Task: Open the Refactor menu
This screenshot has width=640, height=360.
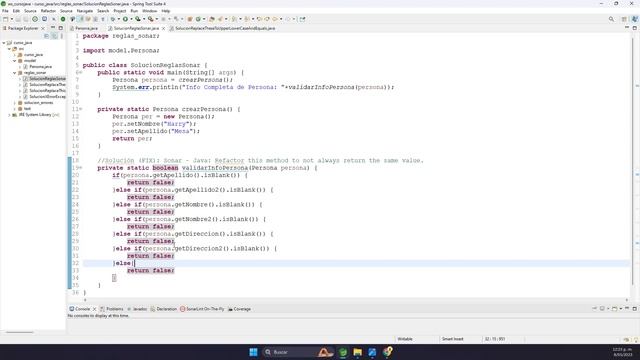Action: click(48, 11)
